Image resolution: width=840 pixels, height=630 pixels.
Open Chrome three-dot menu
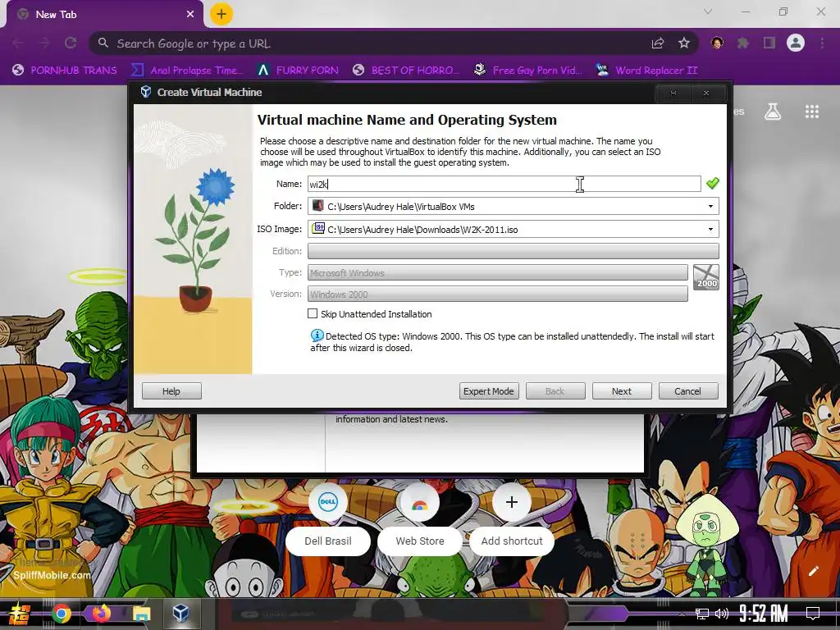click(x=822, y=43)
